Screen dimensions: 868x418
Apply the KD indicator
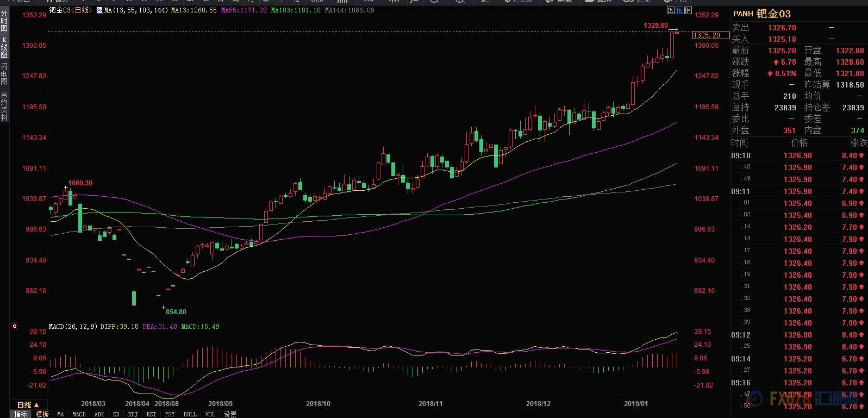(x=116, y=414)
